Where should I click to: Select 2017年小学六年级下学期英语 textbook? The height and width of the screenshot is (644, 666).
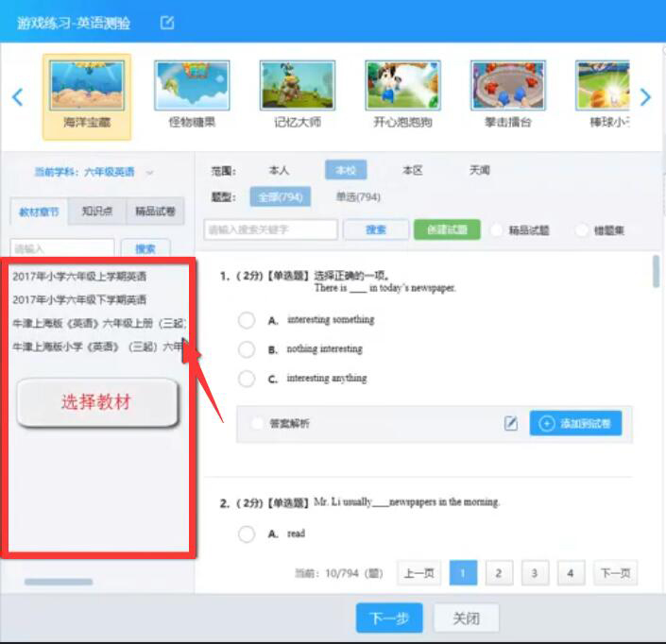tap(79, 299)
